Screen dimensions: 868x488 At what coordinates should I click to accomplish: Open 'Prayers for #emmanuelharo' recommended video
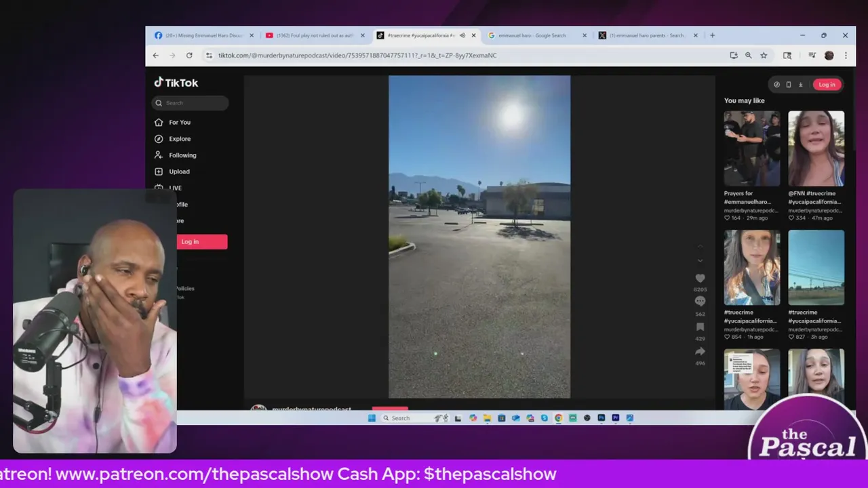752,148
